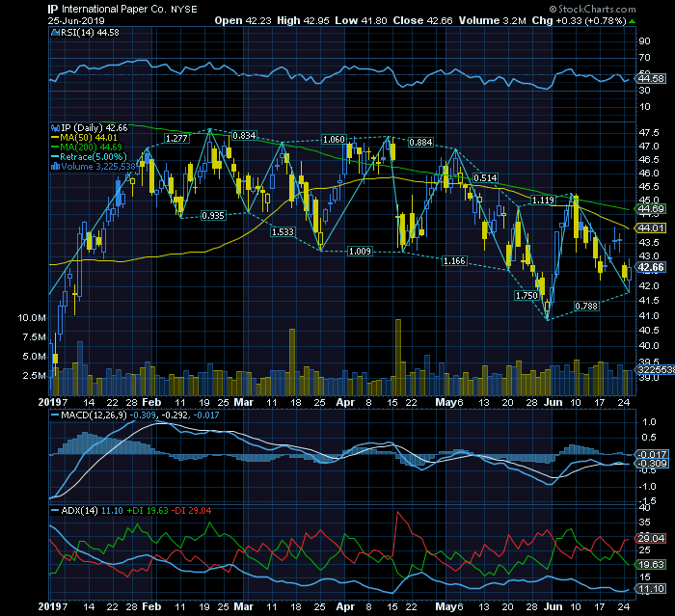Click the MA(50) 44.01 price tag on axis
The height and width of the screenshot is (616, 675).
[x=651, y=228]
